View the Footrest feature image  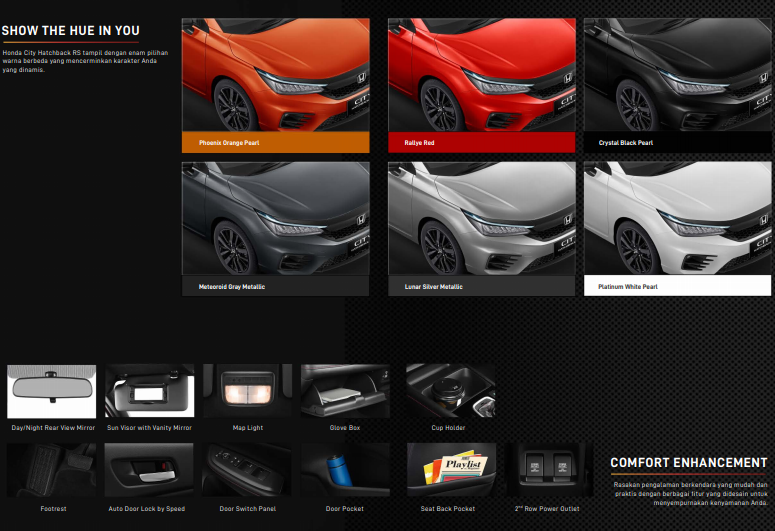[52, 471]
